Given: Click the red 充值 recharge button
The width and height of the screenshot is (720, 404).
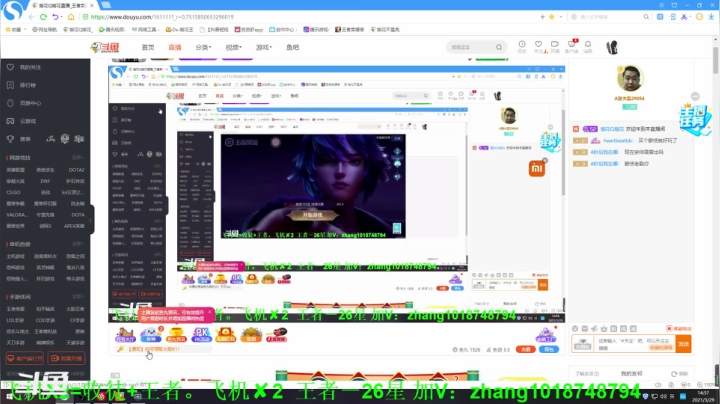Looking at the screenshot, I should point(525,349).
